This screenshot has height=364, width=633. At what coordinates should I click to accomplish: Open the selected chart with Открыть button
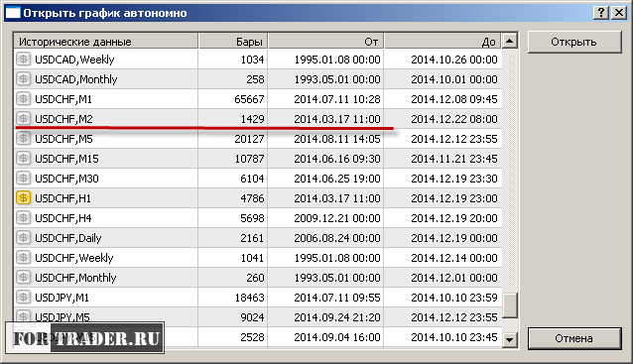click(x=574, y=42)
